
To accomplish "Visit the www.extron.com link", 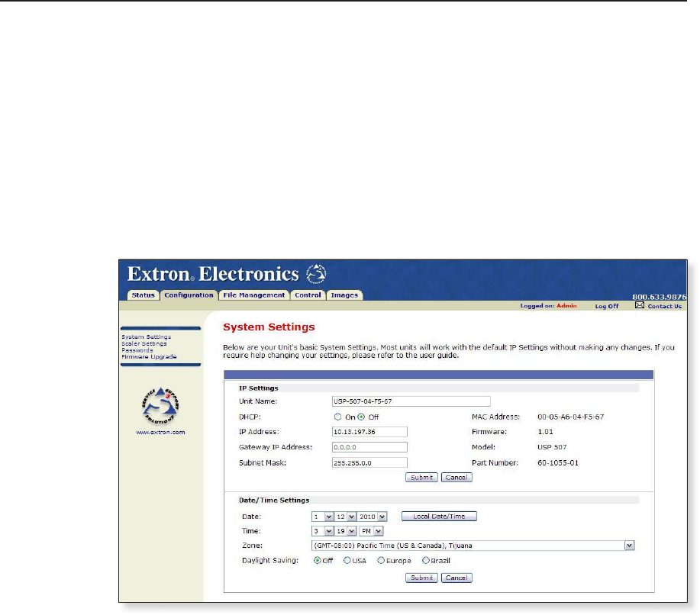I will [160, 432].
